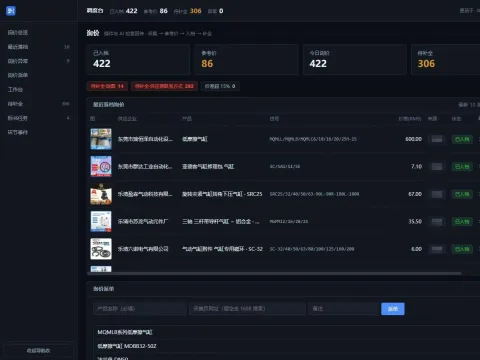Select the 15% price deviation chip
Screen dimensions: 480x360
coord(220,86)
